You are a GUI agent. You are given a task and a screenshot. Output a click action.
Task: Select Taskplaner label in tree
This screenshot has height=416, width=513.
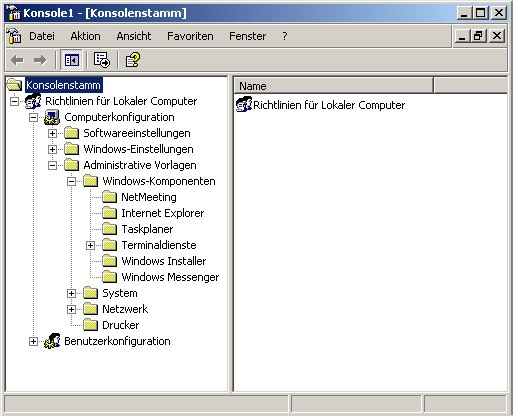click(147, 229)
